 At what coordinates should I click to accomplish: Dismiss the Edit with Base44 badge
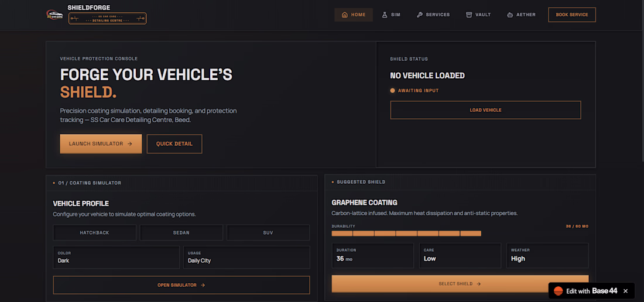pyautogui.click(x=625, y=291)
